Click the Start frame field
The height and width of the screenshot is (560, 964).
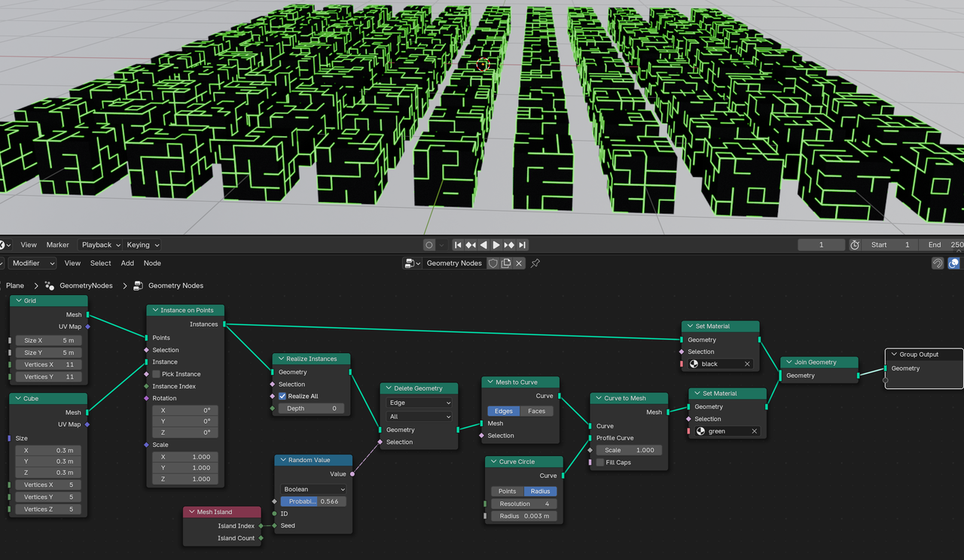click(891, 245)
